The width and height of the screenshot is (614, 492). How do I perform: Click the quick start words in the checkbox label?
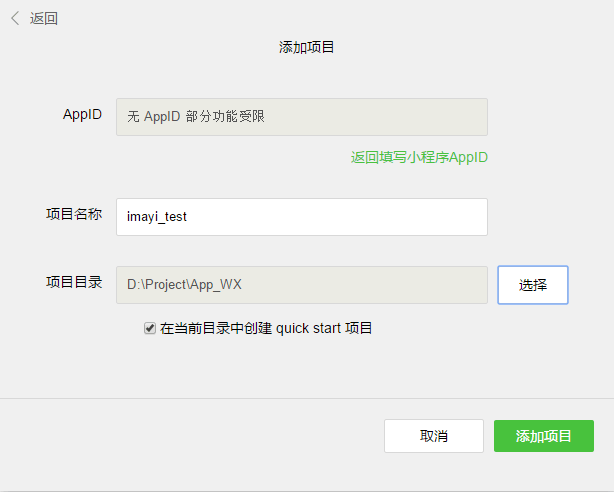point(308,328)
